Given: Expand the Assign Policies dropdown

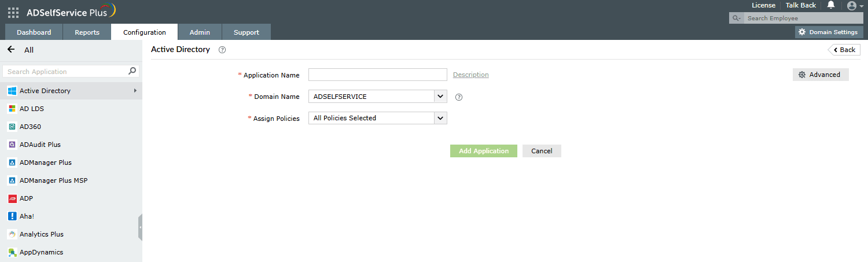Looking at the screenshot, I should [x=440, y=118].
